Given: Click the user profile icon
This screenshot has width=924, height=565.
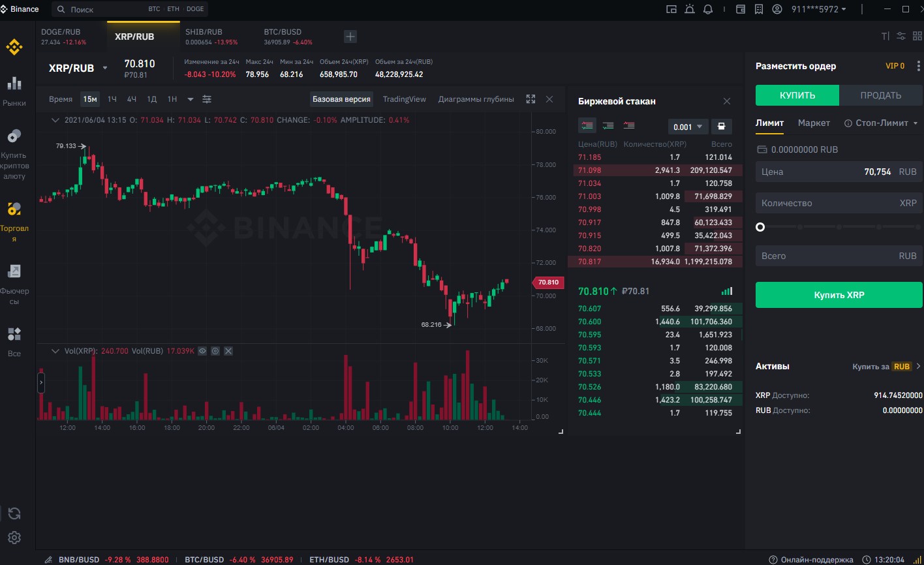Looking at the screenshot, I should pos(777,9).
